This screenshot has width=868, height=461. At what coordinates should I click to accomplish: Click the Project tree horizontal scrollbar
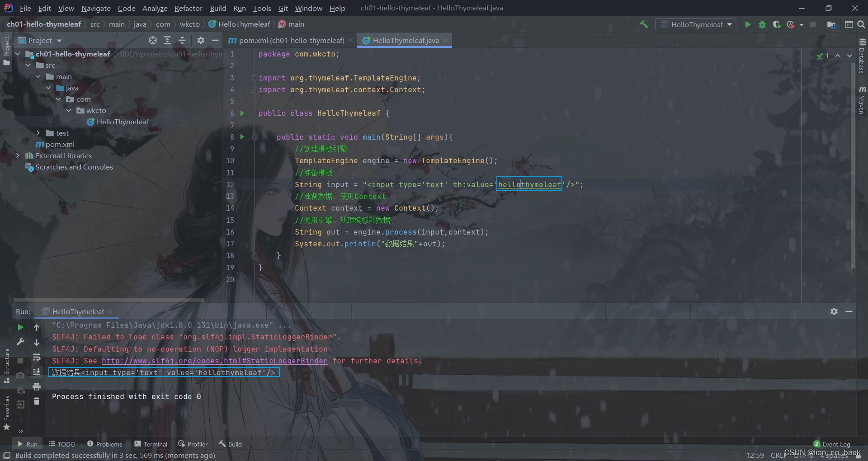pyautogui.click(x=108, y=300)
